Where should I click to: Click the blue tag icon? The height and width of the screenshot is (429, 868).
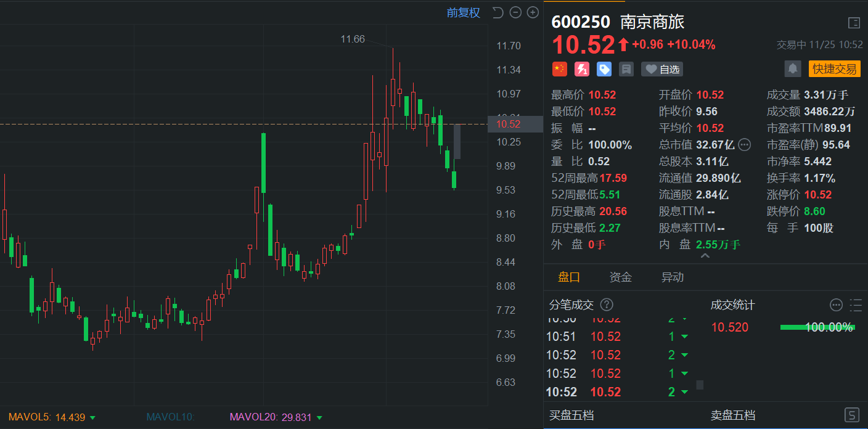point(604,69)
